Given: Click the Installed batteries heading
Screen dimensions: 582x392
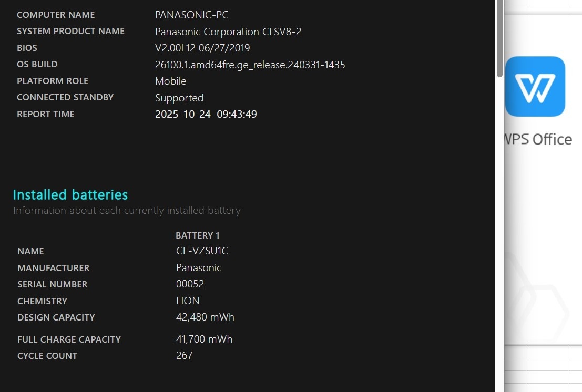Looking at the screenshot, I should (70, 195).
